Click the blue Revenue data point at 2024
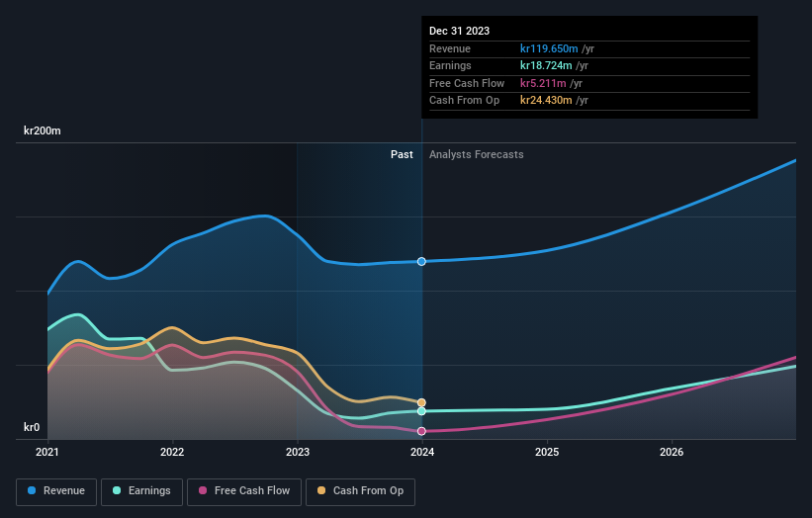This screenshot has height=518, width=812. tap(421, 261)
